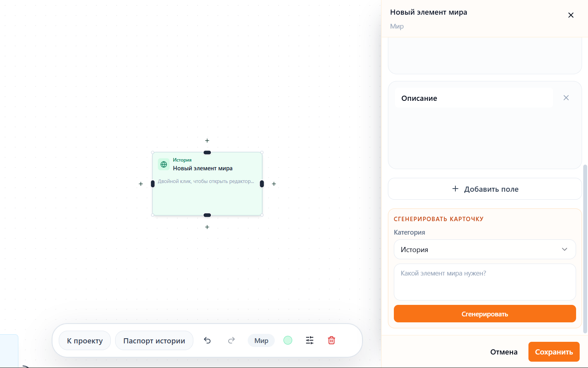
Task: Remove the Описание field with its X
Action: tap(566, 98)
